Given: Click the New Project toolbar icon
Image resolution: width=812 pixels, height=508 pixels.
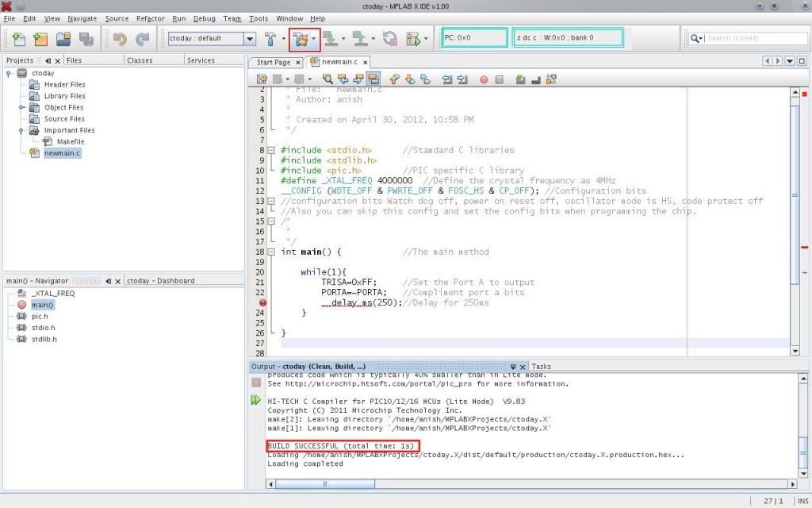Looking at the screenshot, I should click(x=40, y=38).
